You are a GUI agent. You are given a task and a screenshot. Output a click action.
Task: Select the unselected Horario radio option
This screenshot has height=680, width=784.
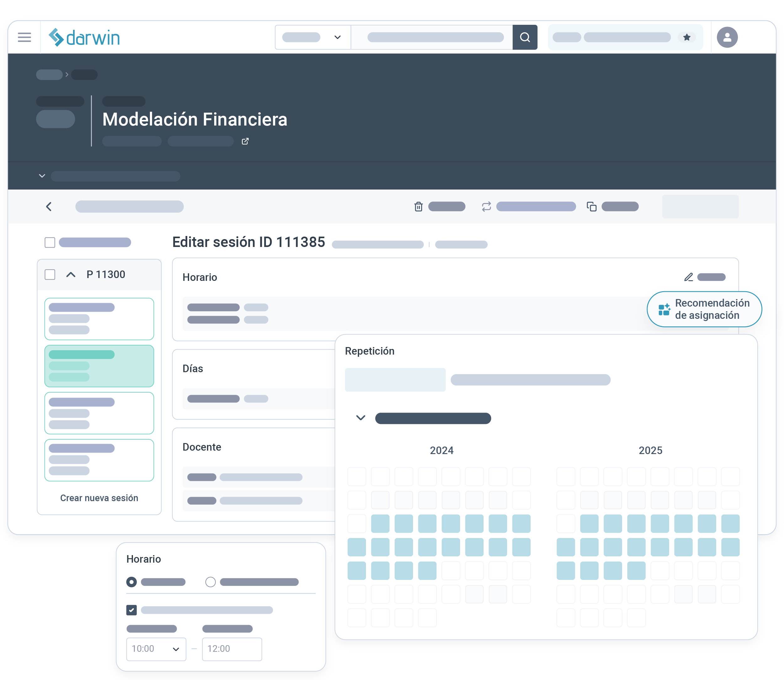[x=210, y=582]
